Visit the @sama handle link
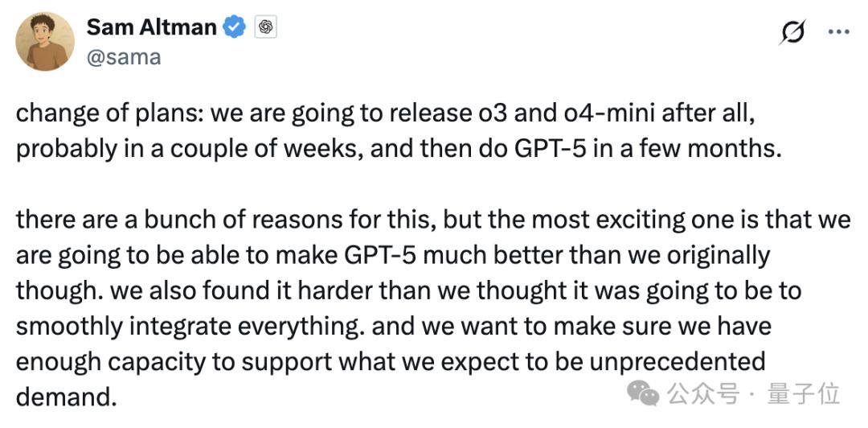Viewport: 868px width, 428px height. (123, 57)
